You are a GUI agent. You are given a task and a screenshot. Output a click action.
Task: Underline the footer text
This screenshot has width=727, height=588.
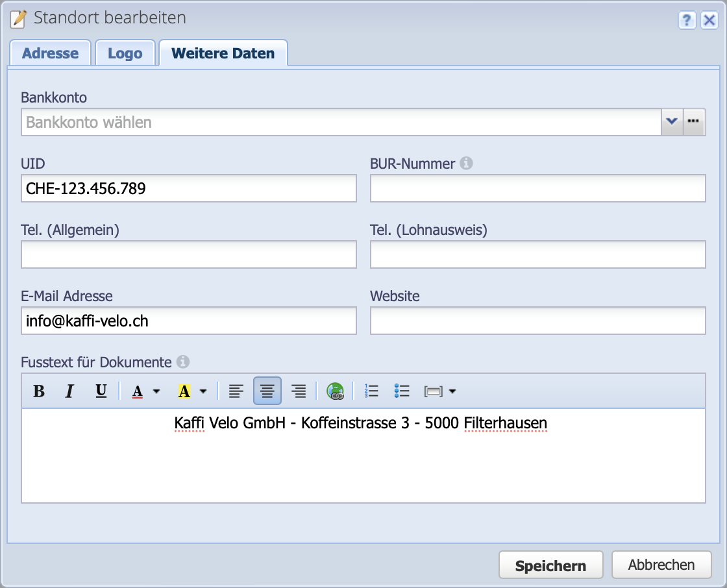click(x=101, y=391)
